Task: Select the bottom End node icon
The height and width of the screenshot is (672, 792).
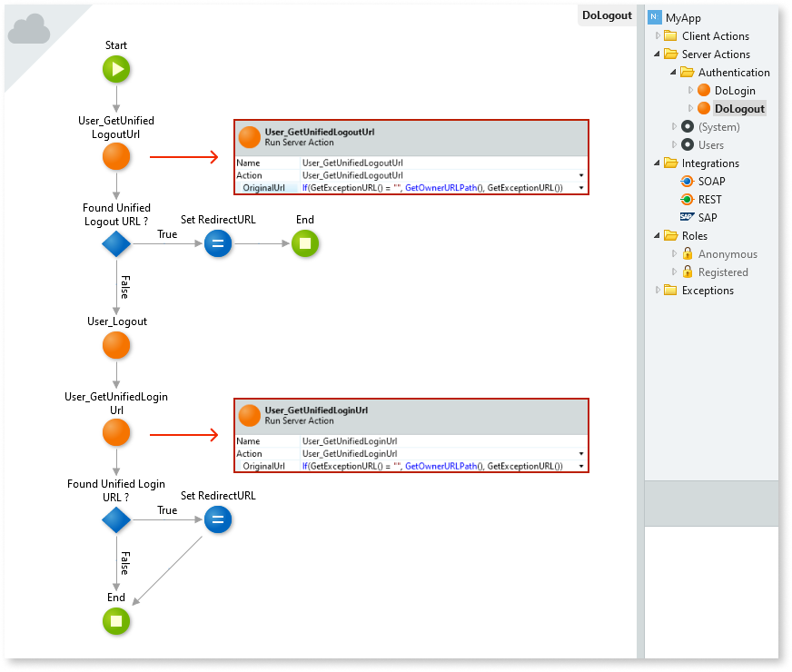Action: pyautogui.click(x=116, y=621)
